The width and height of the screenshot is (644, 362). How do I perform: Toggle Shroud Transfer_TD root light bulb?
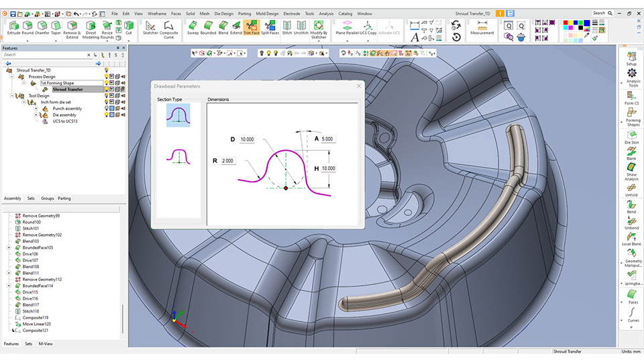click(107, 70)
